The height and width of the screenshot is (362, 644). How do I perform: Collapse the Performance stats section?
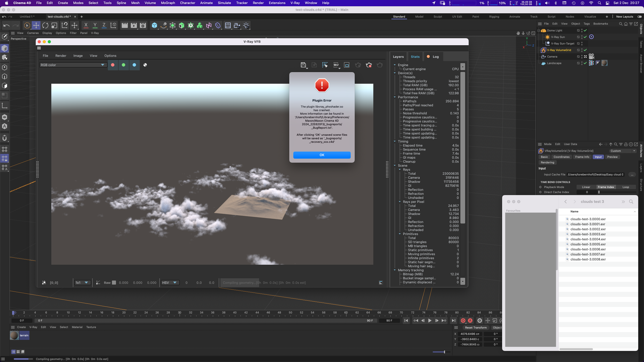pos(395,97)
